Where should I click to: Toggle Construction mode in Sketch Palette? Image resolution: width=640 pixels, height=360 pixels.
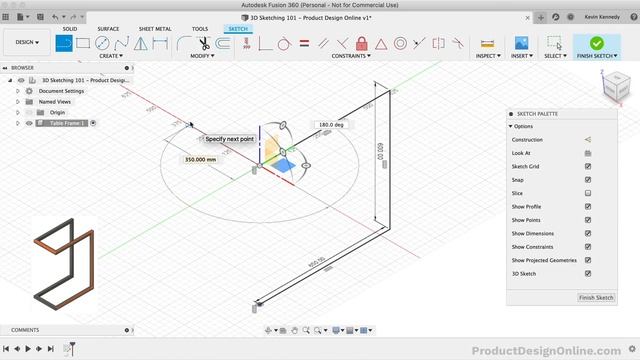(588, 140)
